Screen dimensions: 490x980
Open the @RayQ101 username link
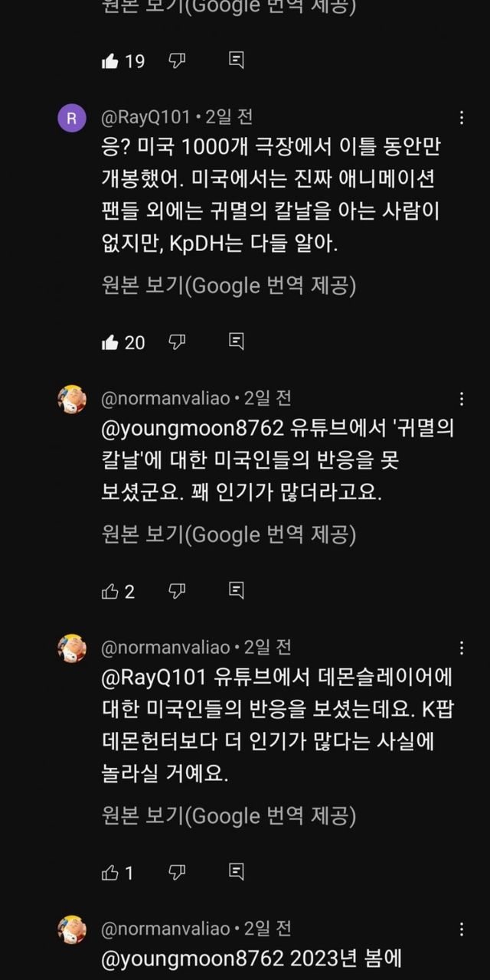coord(145,118)
